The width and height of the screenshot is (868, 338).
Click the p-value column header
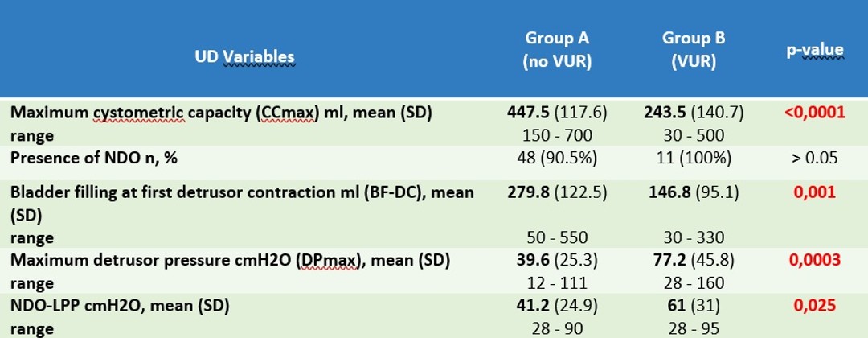pos(815,51)
